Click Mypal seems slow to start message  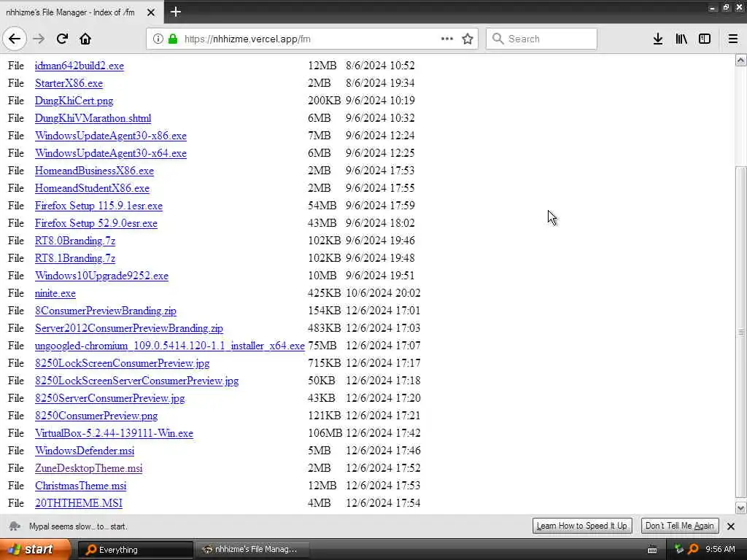tap(78, 526)
